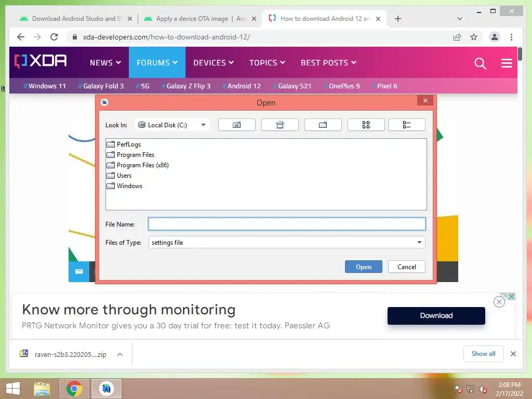Click the address bar URL

(x=166, y=37)
